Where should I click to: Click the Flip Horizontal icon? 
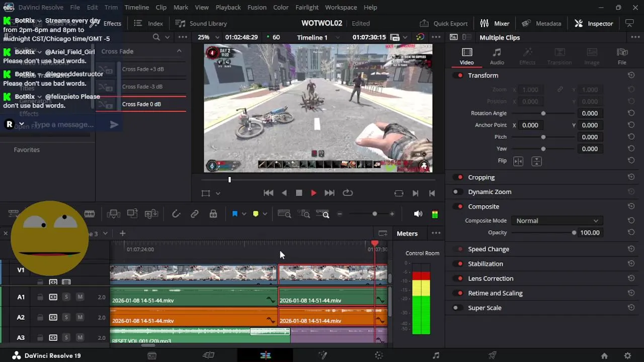pyautogui.click(x=518, y=161)
